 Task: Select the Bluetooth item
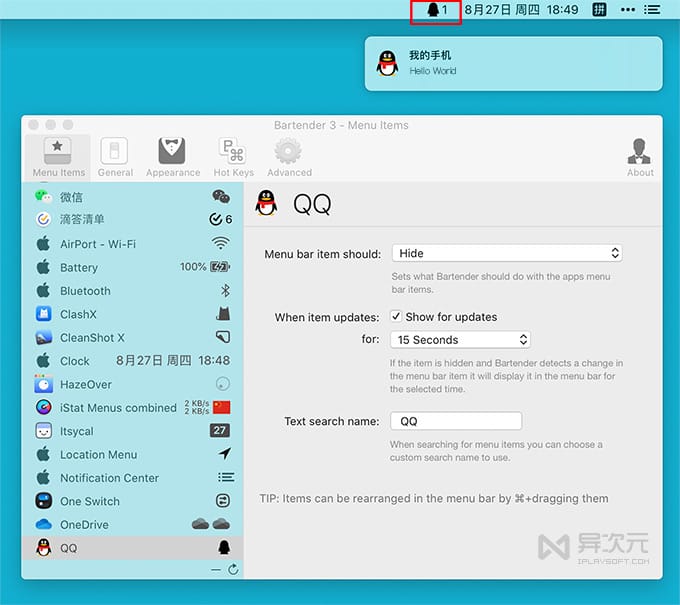click(x=132, y=291)
